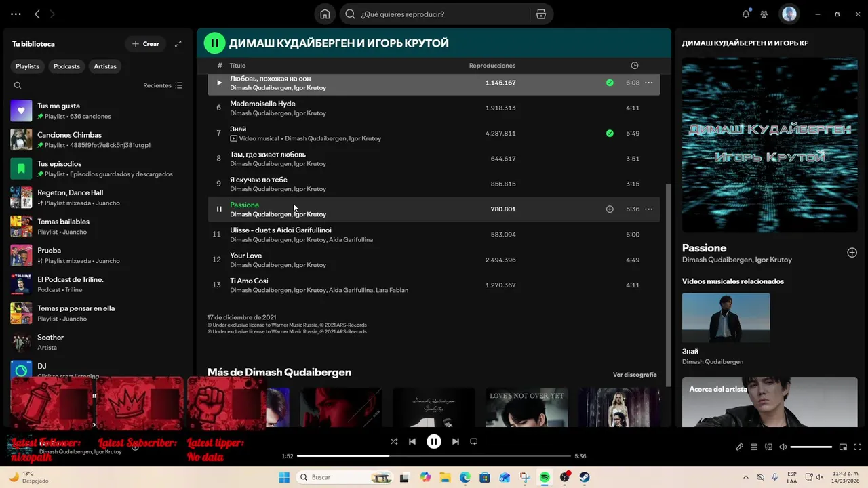Screen dimensions: 868x488
Task: Skip to previous track
Action: [412, 441]
